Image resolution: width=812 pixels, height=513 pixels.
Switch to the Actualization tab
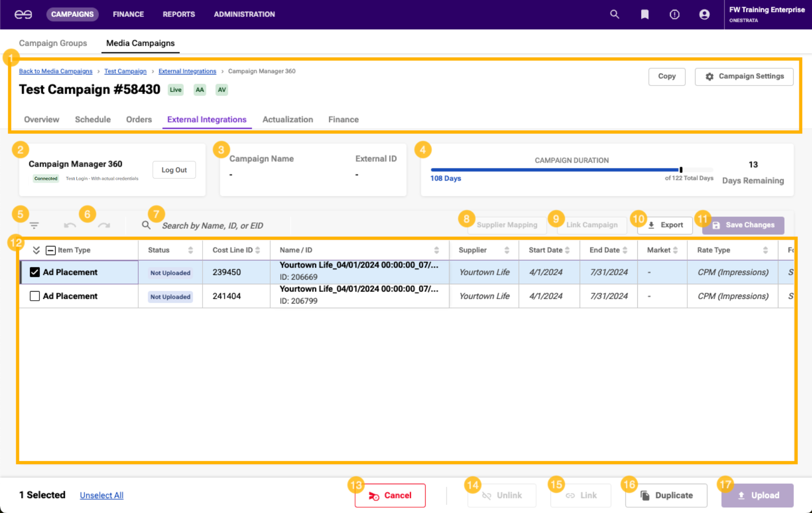tap(287, 120)
